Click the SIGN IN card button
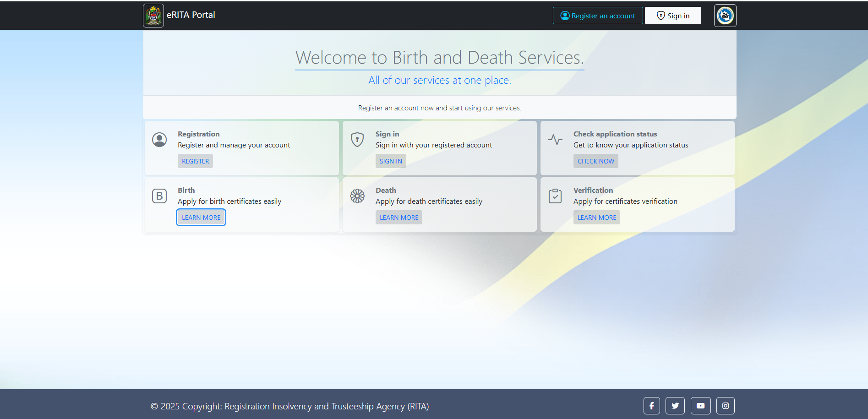 pos(391,161)
